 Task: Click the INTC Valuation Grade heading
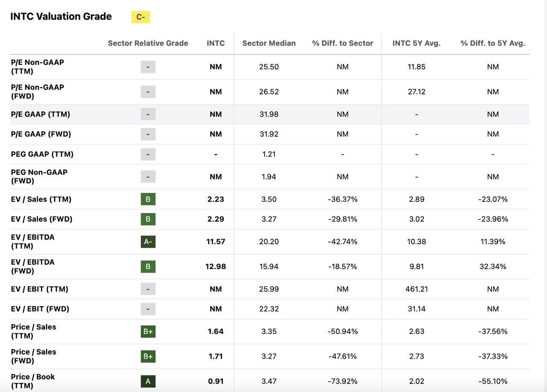[x=61, y=17]
